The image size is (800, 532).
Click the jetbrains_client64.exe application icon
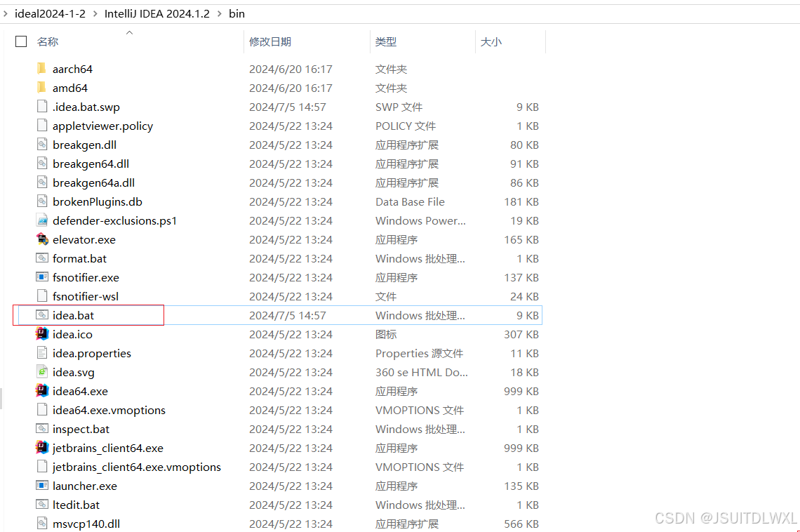[42, 447]
